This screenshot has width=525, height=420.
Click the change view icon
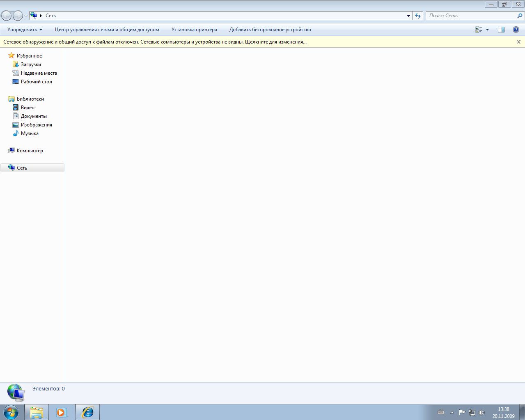479,30
